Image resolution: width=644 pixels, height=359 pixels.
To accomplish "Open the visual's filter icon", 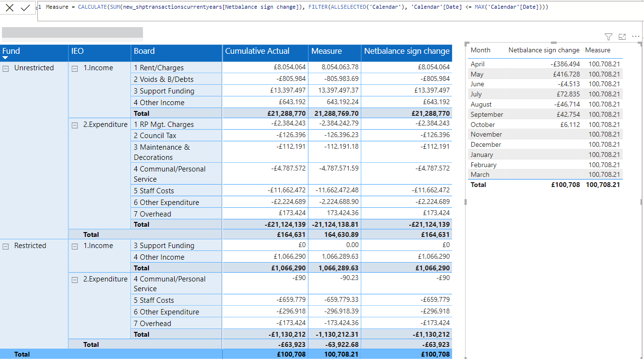I will [x=609, y=36].
